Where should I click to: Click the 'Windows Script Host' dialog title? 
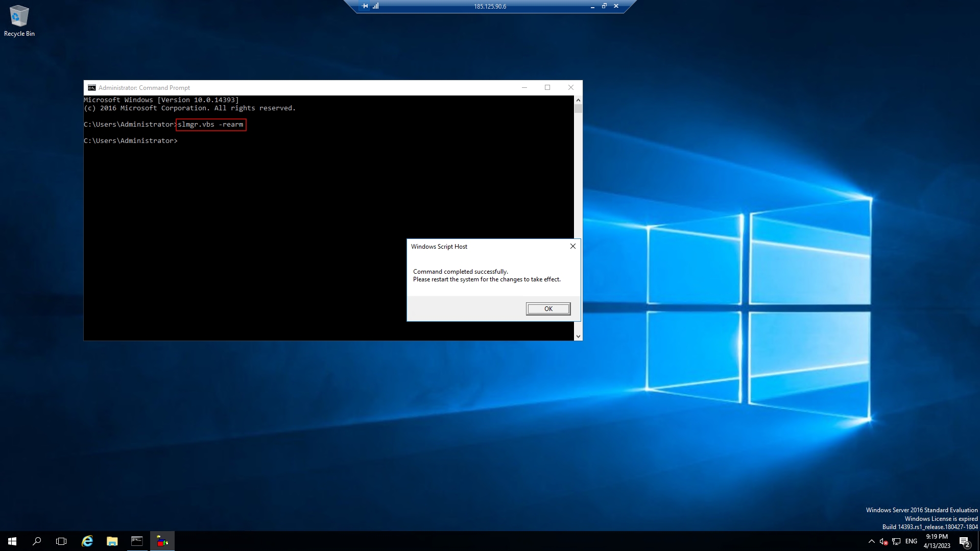[439, 247]
